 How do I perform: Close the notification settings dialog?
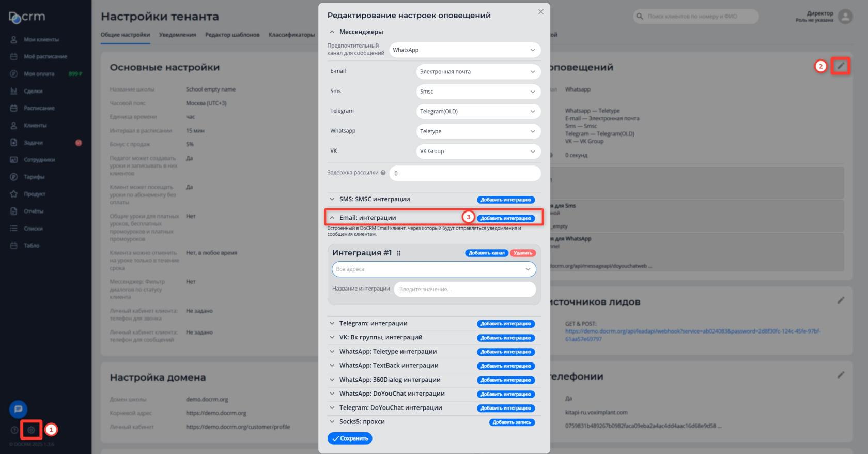540,12
